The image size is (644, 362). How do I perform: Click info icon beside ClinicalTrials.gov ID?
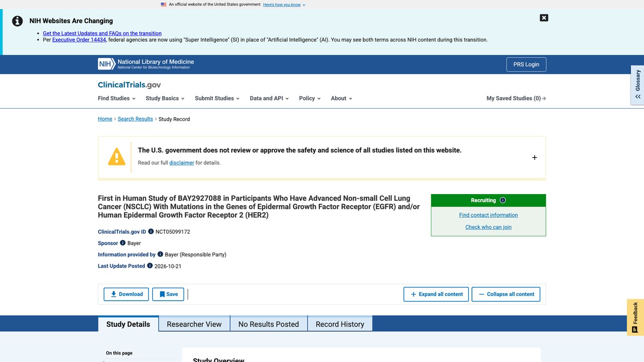pyautogui.click(x=151, y=232)
